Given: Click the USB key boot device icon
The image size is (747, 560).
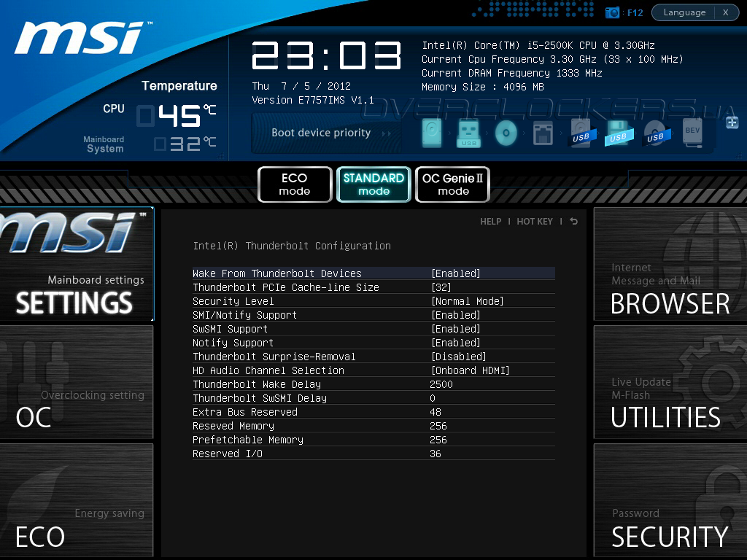Looking at the screenshot, I should click(x=469, y=133).
